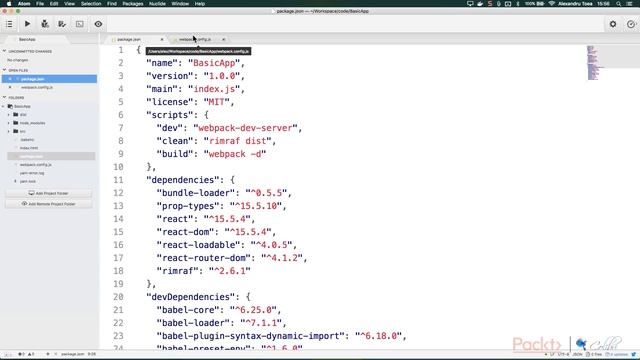Collapse the Folders section

[4, 98]
